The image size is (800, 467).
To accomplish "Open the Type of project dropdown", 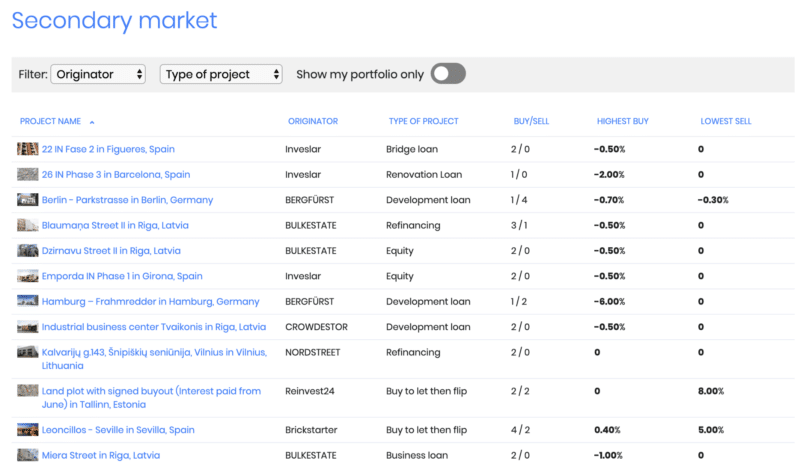I will (x=221, y=75).
